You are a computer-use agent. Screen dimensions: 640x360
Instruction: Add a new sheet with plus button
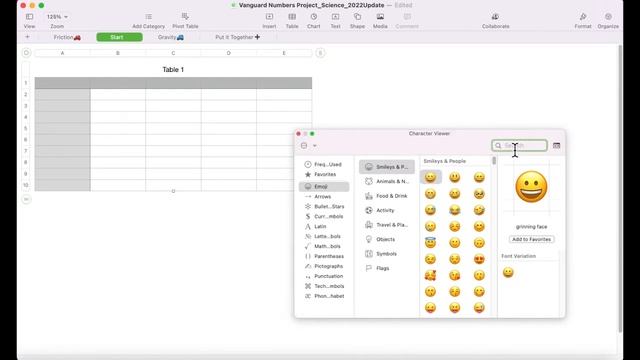point(27,37)
